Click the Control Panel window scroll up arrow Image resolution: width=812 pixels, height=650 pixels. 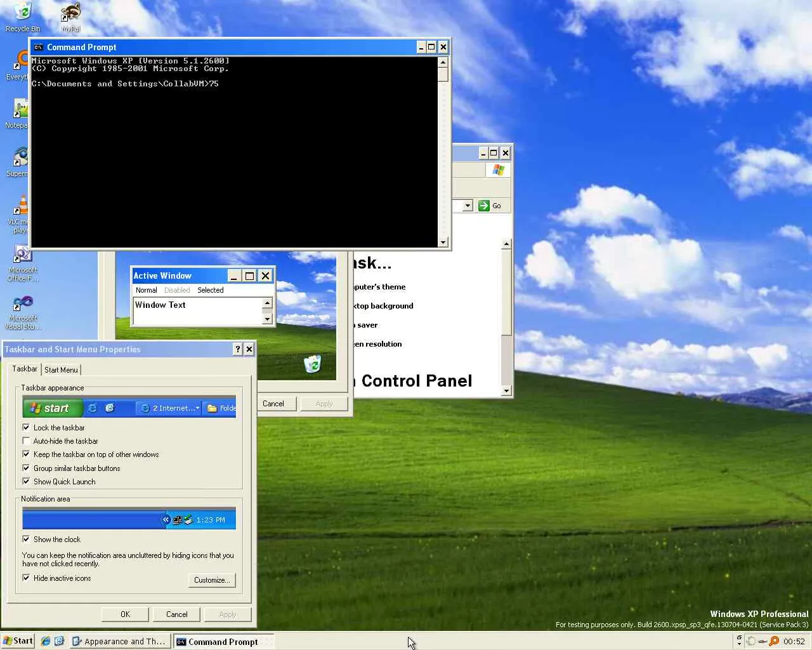click(x=506, y=244)
